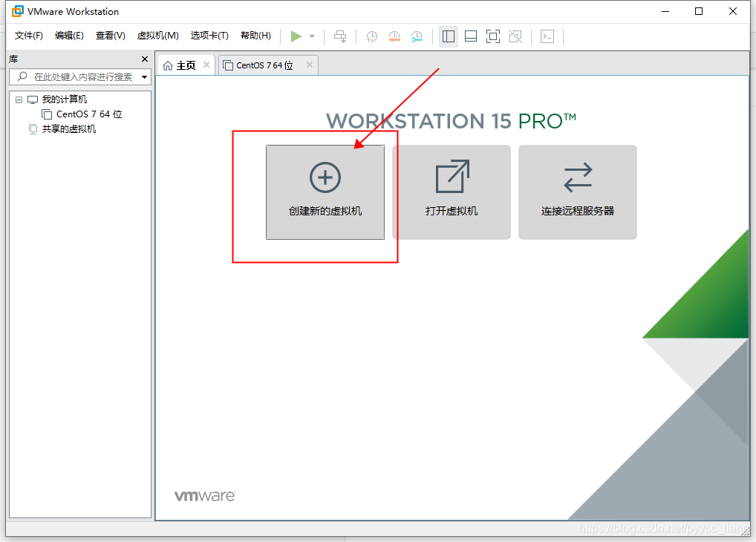Click the 创建新的虚拟机 button
This screenshot has width=756, height=542.
(x=325, y=192)
